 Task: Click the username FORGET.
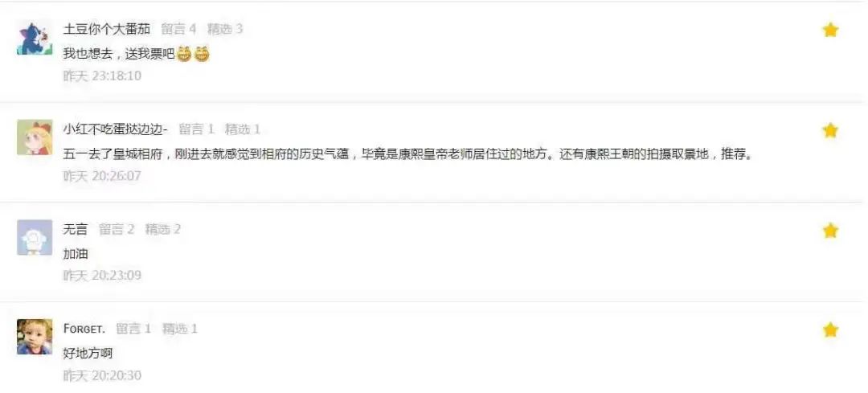coord(84,329)
